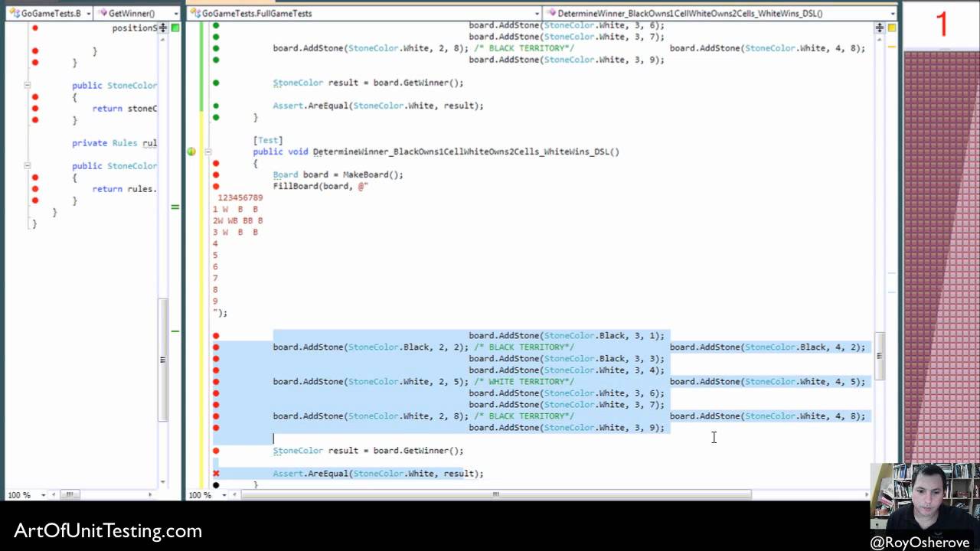Click the red number 1 counter above the grid
The width and height of the screenshot is (980, 551).
(942, 24)
